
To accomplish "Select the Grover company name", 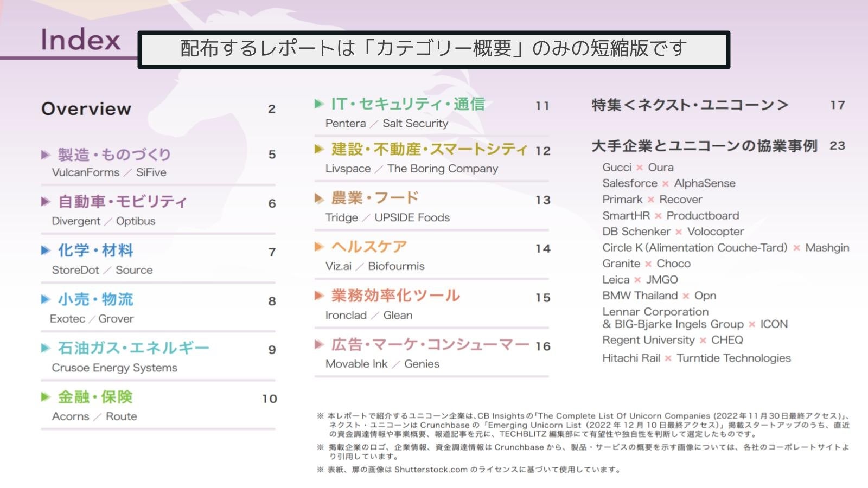I will (116, 319).
